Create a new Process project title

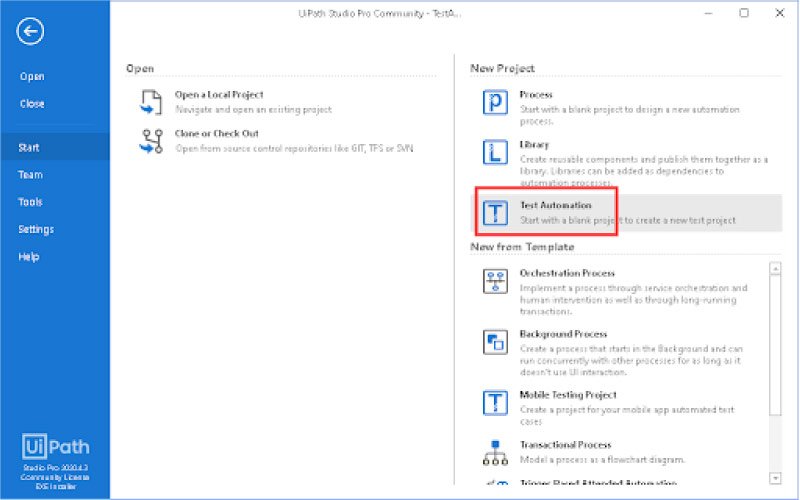pos(536,94)
